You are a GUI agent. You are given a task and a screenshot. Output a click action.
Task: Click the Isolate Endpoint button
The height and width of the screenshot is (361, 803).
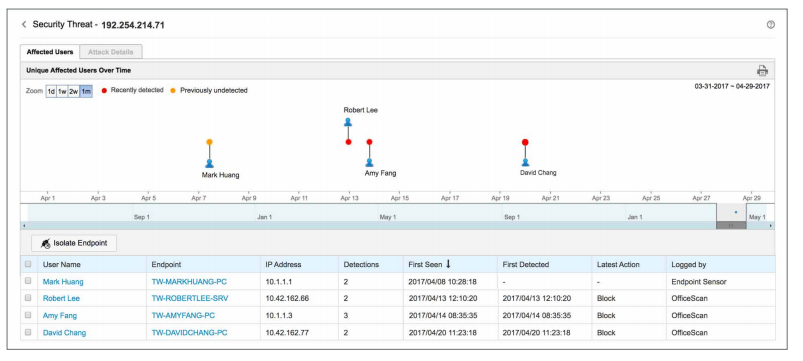[74, 243]
